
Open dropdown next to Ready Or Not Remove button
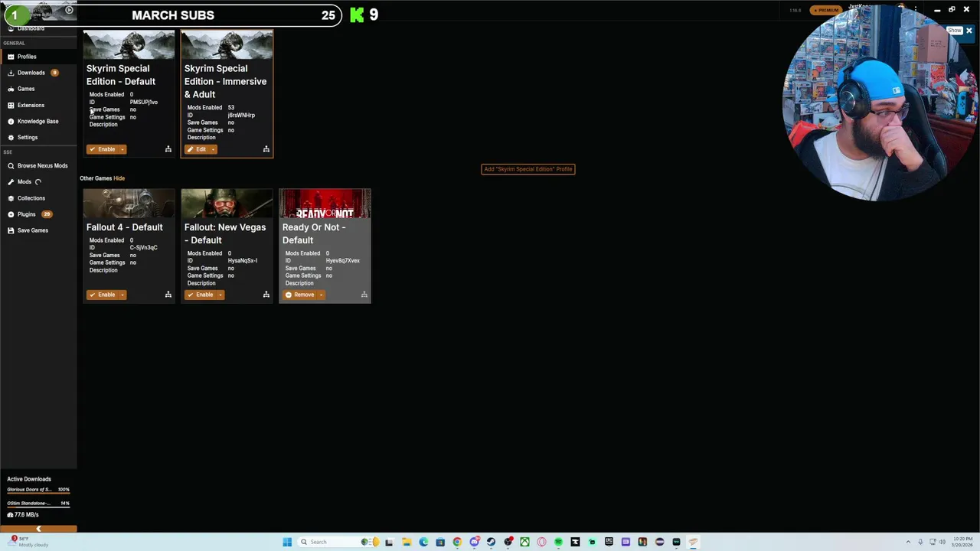pyautogui.click(x=322, y=295)
